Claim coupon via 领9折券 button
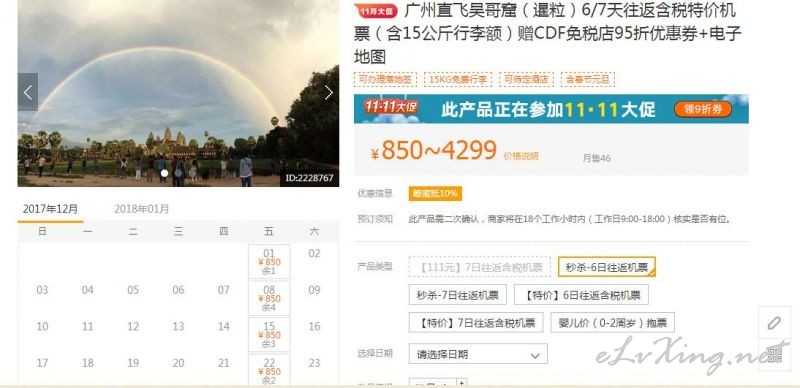 (703, 109)
